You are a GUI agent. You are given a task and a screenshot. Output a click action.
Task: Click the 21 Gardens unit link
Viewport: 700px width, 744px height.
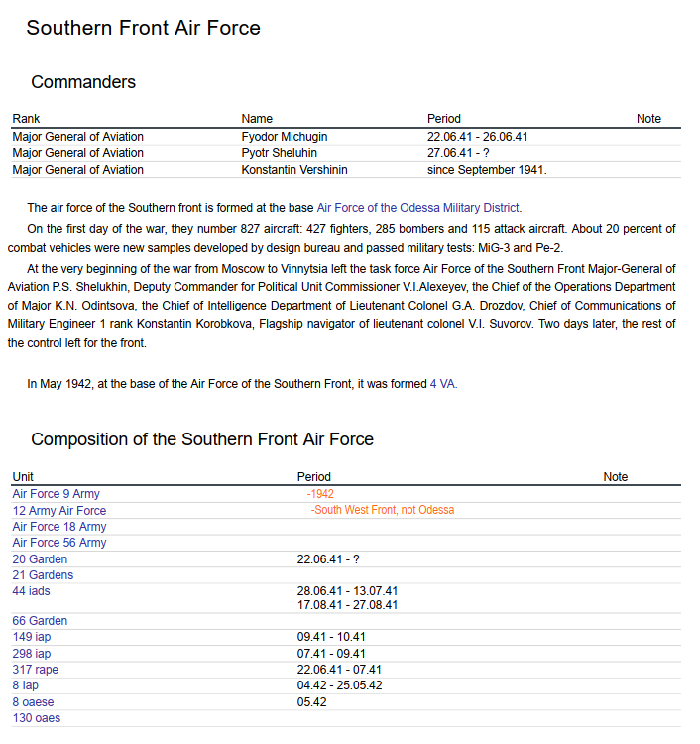tap(43, 575)
